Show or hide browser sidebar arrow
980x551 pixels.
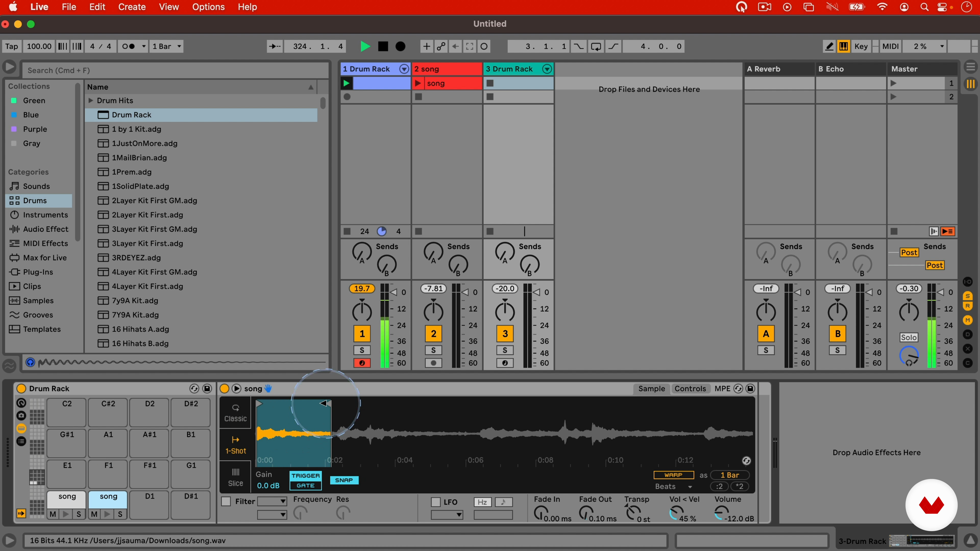point(9,67)
